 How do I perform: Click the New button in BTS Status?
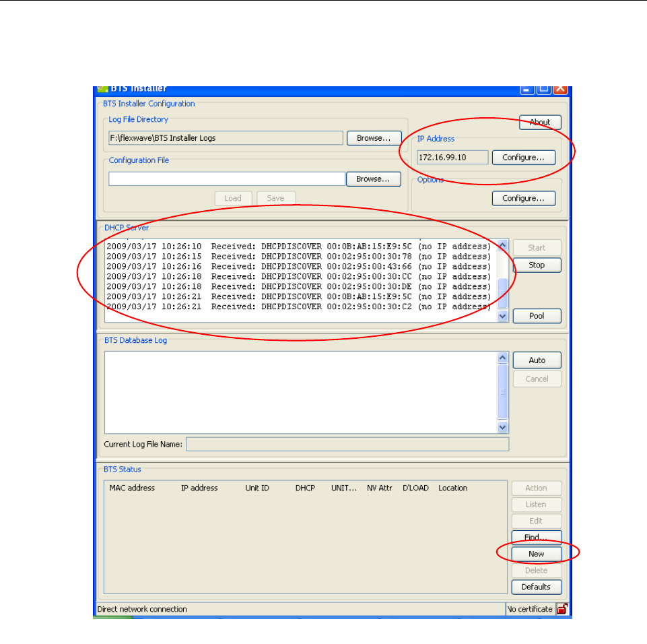[536, 554]
